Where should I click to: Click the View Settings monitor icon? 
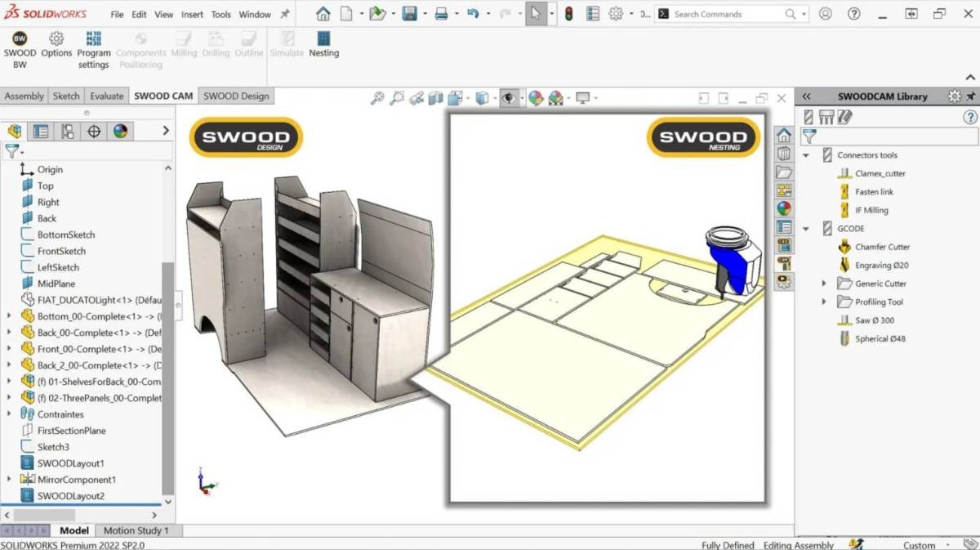[x=582, y=98]
